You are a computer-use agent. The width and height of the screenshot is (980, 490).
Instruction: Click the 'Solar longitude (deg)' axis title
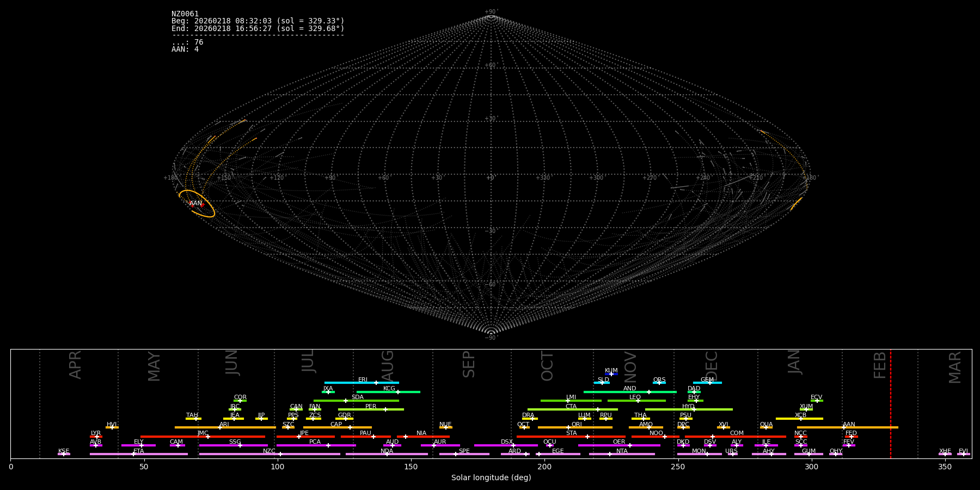tap(491, 478)
